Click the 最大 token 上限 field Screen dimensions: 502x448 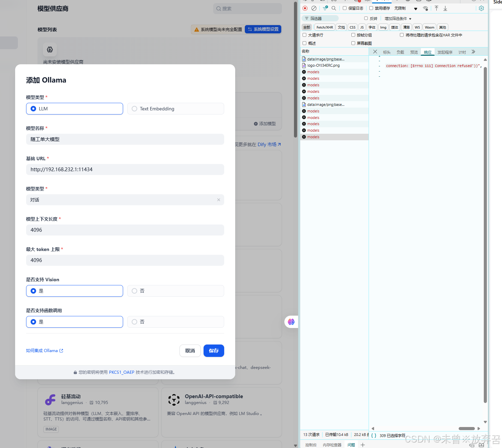(125, 260)
